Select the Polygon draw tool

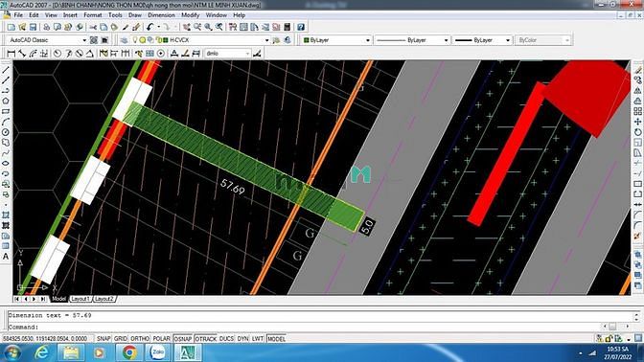click(x=6, y=101)
